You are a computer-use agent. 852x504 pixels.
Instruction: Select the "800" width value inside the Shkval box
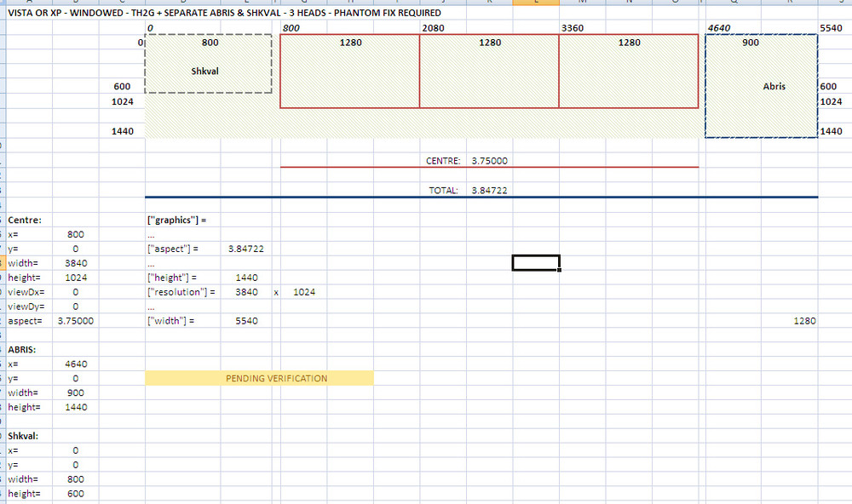tap(210, 43)
